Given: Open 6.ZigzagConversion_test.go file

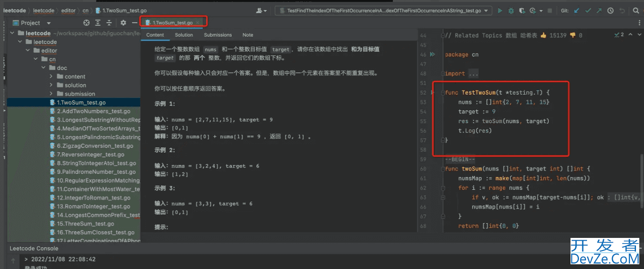Looking at the screenshot, I should tap(95, 146).
